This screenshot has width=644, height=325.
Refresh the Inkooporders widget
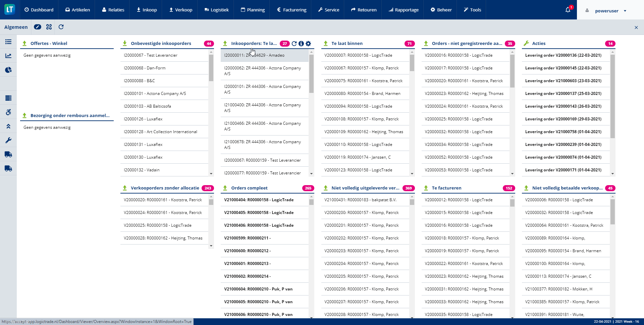point(294,44)
